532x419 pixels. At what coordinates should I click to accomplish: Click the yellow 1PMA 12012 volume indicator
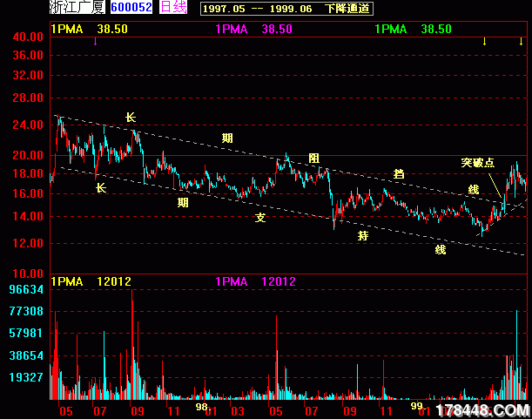coord(91,281)
